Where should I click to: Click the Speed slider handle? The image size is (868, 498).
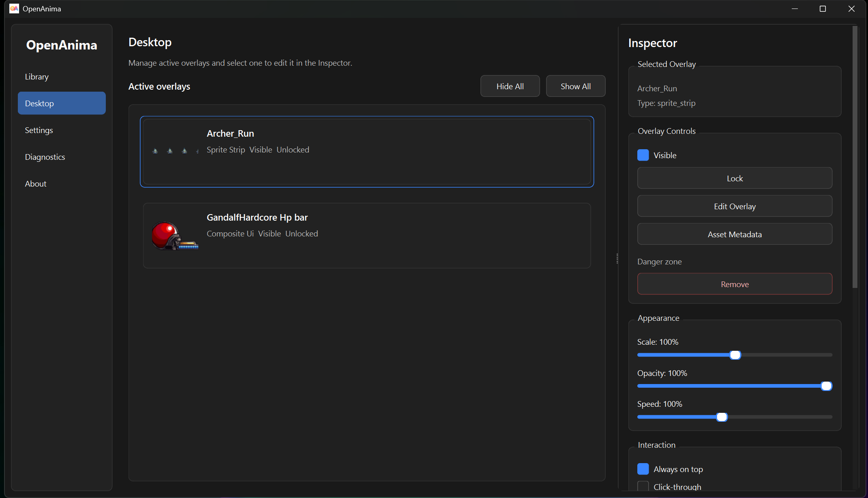pos(722,417)
